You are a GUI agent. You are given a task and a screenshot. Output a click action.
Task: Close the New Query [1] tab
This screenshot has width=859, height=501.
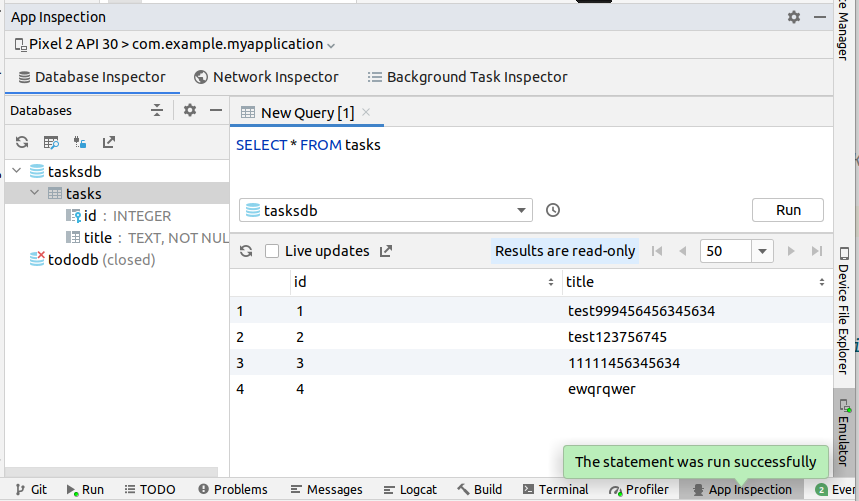pos(366,113)
